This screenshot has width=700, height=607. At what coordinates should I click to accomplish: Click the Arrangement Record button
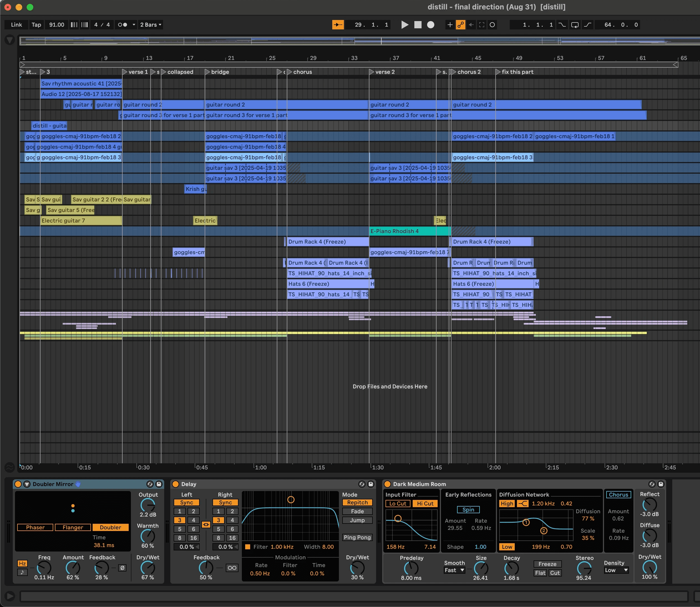tap(430, 25)
